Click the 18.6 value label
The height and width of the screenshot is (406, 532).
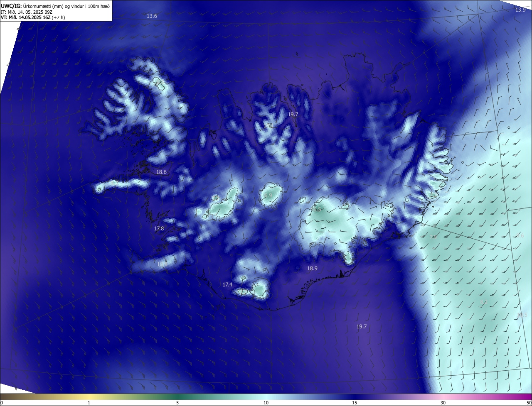coord(161,172)
